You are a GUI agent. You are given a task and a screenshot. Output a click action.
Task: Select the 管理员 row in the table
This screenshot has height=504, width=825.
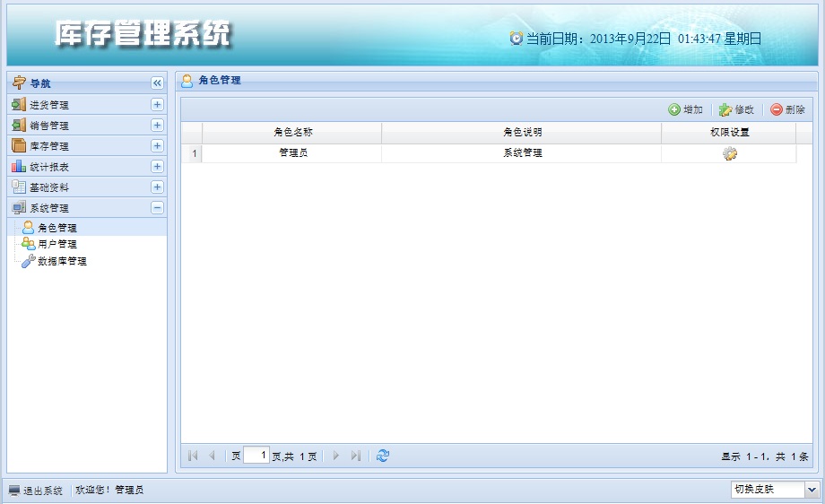click(x=293, y=153)
